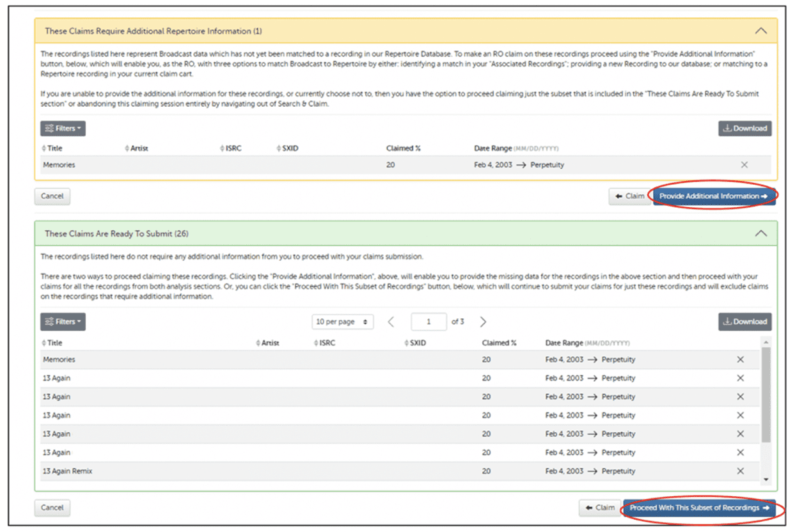The width and height of the screenshot is (788, 532).
Task: Sort Additional Repertoire Information table by Artist
Action: (136, 148)
